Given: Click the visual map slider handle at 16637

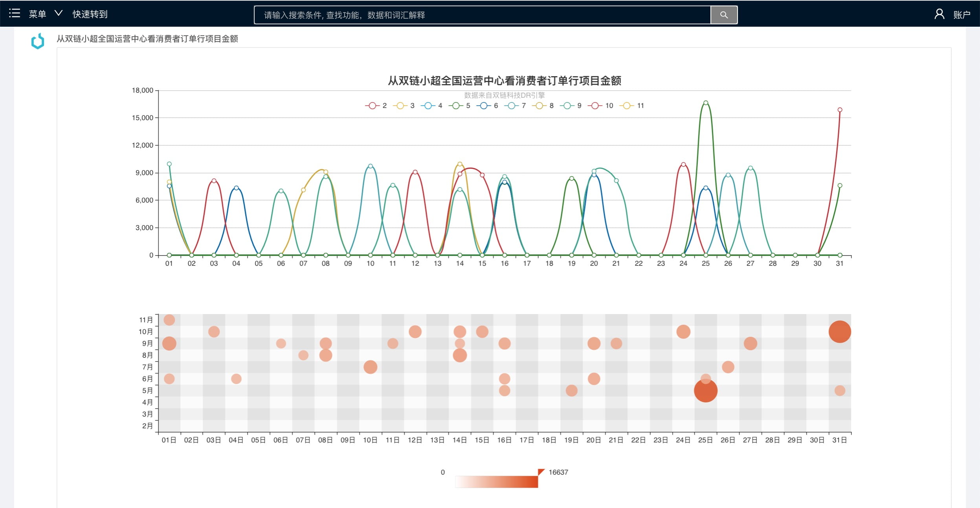Looking at the screenshot, I should click(541, 472).
